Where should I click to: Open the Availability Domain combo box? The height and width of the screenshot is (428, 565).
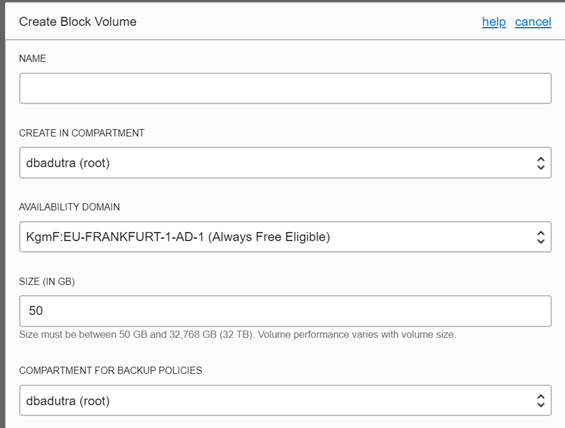(x=285, y=237)
